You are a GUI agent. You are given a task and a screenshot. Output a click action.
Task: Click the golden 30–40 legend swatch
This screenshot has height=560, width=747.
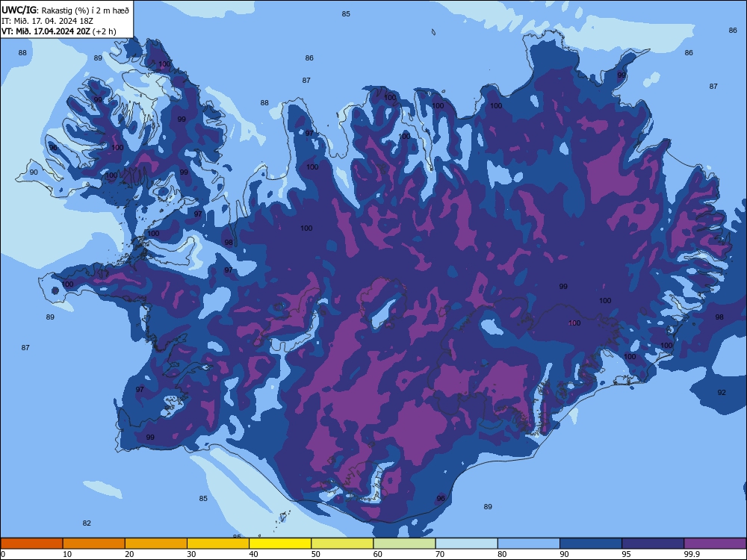[218, 544]
